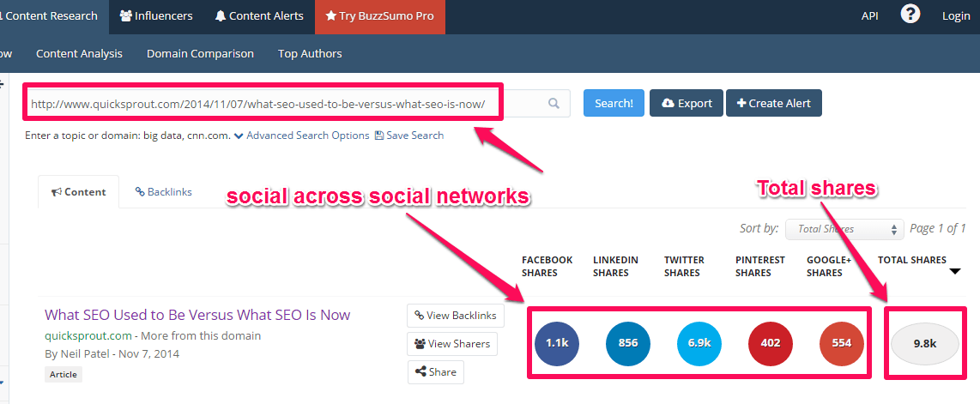Switch to the Backlinks tab

pos(164,191)
